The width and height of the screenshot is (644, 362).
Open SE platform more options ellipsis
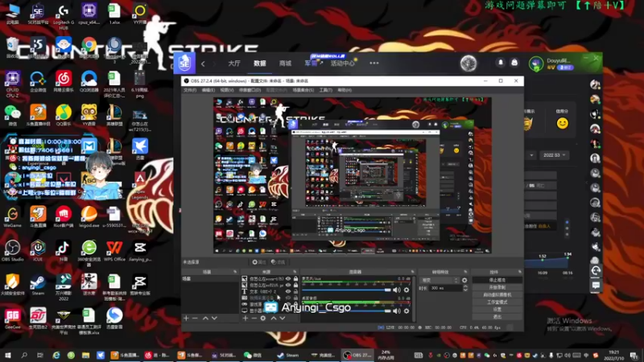click(x=374, y=64)
